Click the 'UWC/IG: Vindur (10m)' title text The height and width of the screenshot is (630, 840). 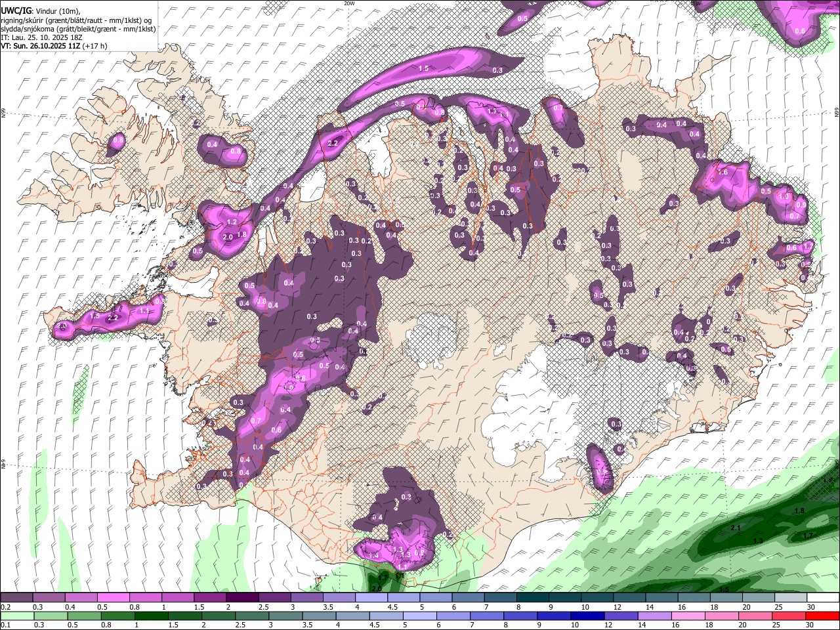(41, 10)
